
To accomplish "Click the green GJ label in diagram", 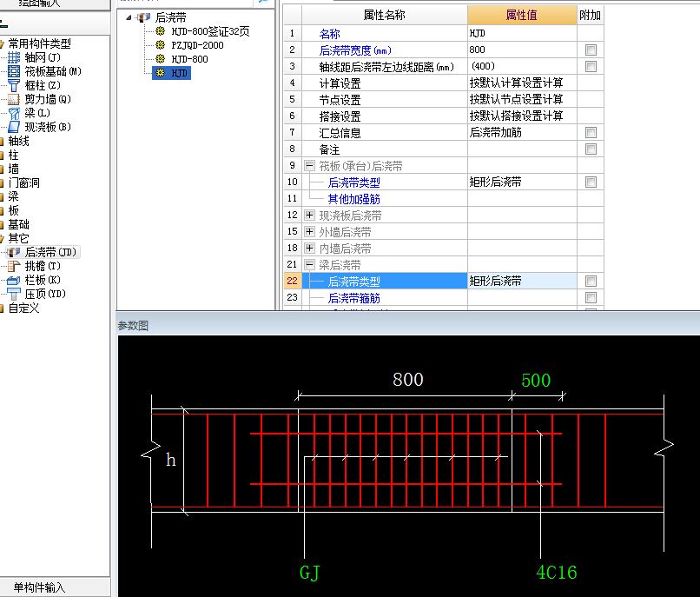I will (x=309, y=573).
